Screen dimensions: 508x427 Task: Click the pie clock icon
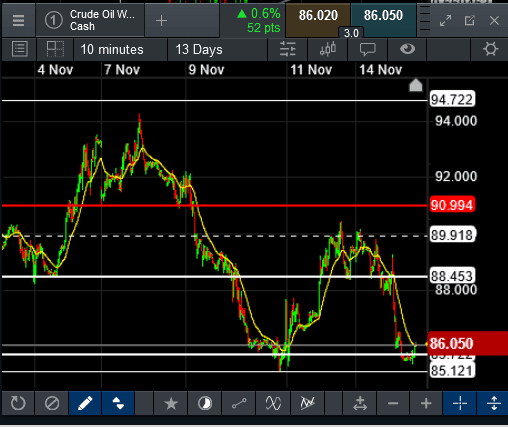click(205, 403)
